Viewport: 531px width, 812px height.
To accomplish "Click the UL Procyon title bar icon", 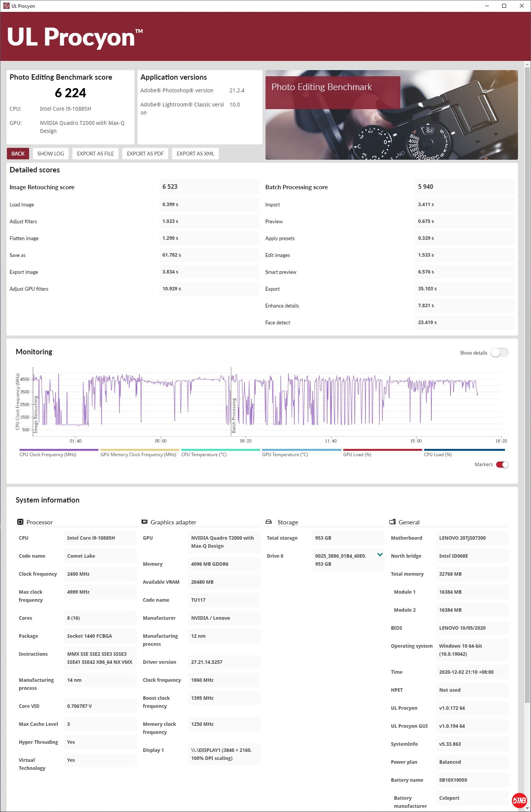I will (x=6, y=6).
